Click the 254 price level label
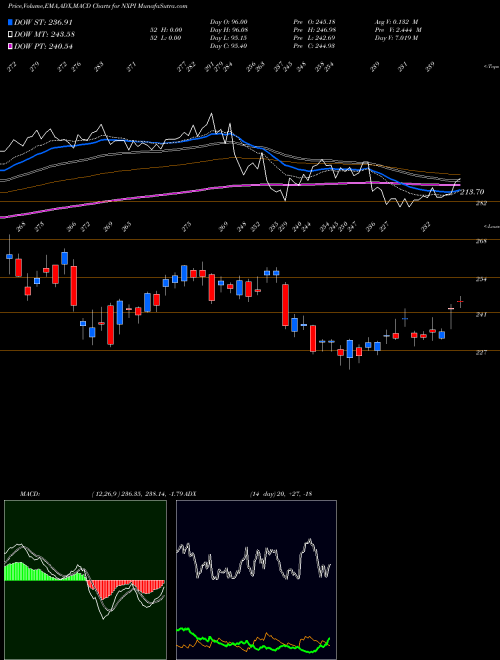 click(481, 279)
